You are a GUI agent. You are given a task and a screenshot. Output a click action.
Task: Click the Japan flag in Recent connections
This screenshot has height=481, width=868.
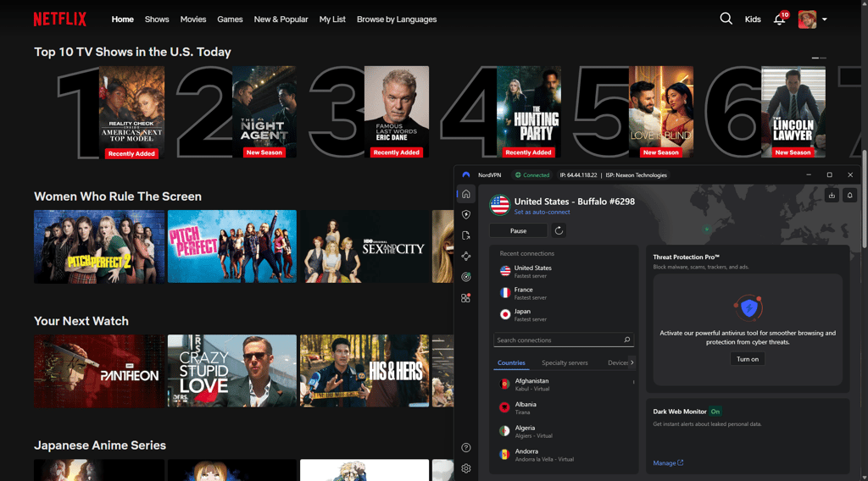505,314
